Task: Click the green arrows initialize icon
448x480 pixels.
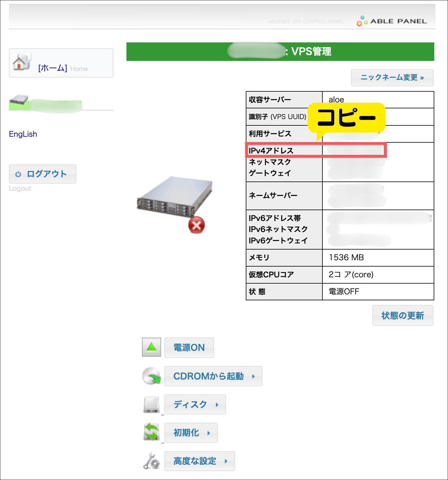Action: click(152, 433)
